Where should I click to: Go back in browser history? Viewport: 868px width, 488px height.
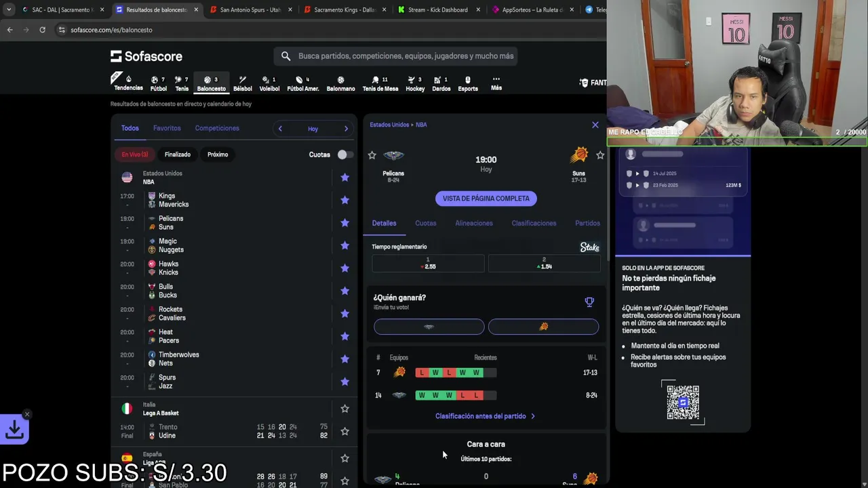9,30
